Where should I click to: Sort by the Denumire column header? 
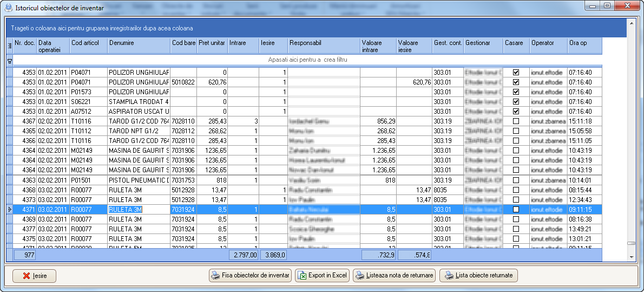pos(139,46)
